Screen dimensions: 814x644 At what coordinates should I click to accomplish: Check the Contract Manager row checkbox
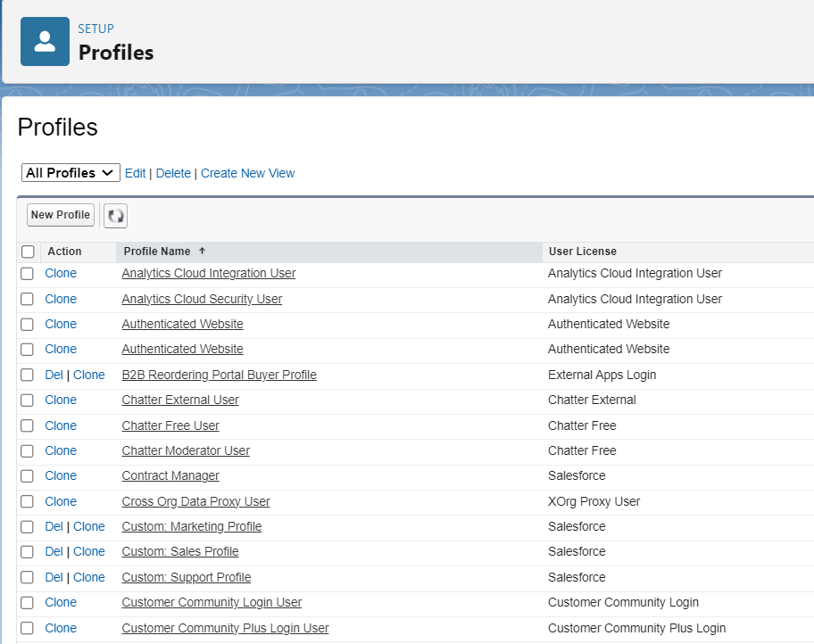coord(27,476)
